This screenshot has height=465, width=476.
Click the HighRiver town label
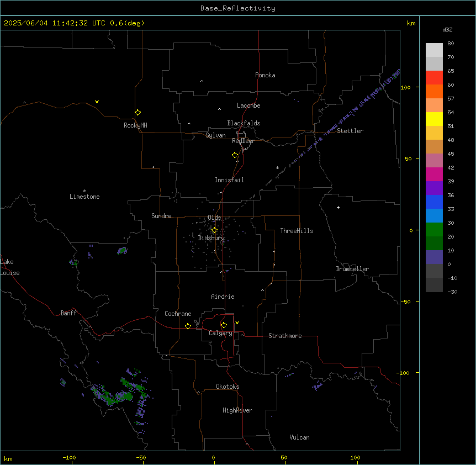(237, 410)
